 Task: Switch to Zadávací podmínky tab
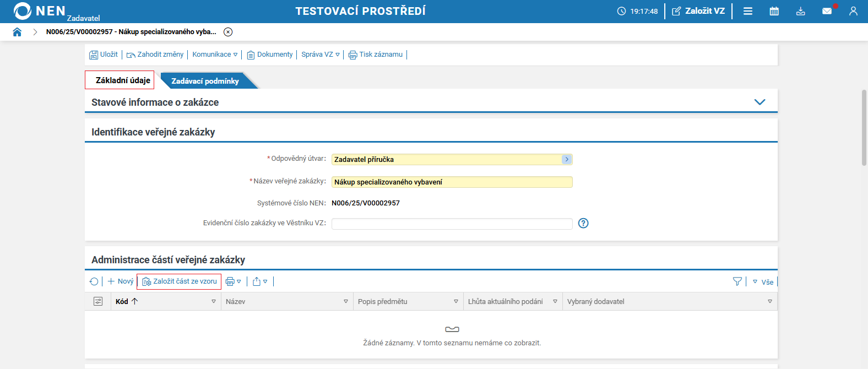205,81
